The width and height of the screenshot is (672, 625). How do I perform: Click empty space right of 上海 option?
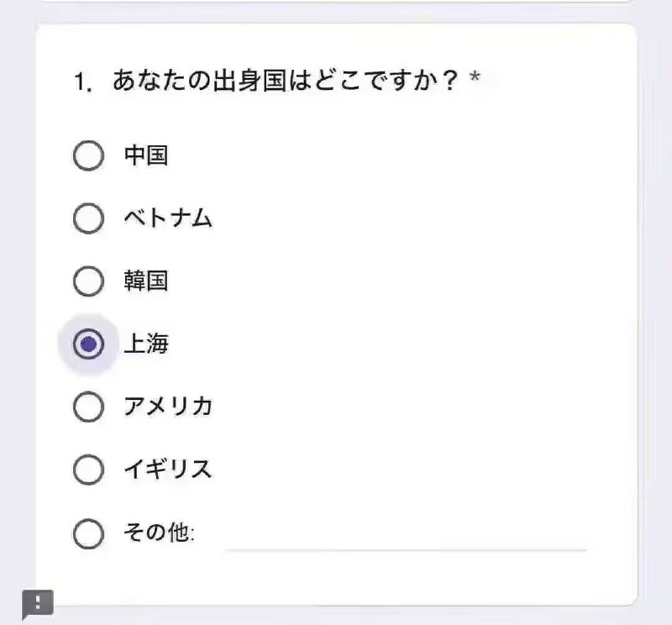click(x=386, y=344)
